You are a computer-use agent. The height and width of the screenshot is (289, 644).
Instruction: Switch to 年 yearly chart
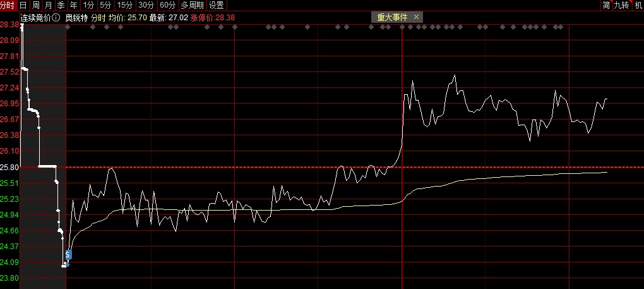[73, 5]
